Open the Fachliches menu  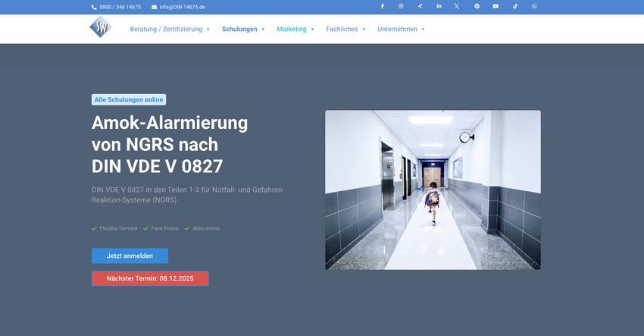(x=342, y=29)
